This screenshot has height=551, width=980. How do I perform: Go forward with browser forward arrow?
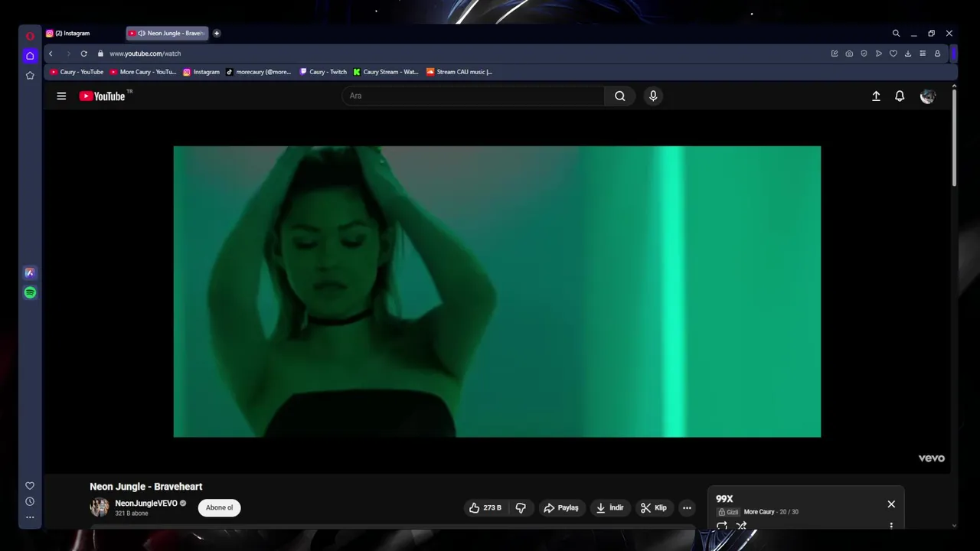coord(67,54)
